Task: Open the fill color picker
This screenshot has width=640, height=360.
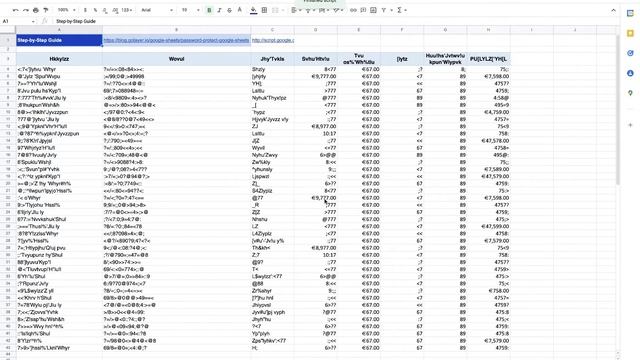Action: point(253,10)
